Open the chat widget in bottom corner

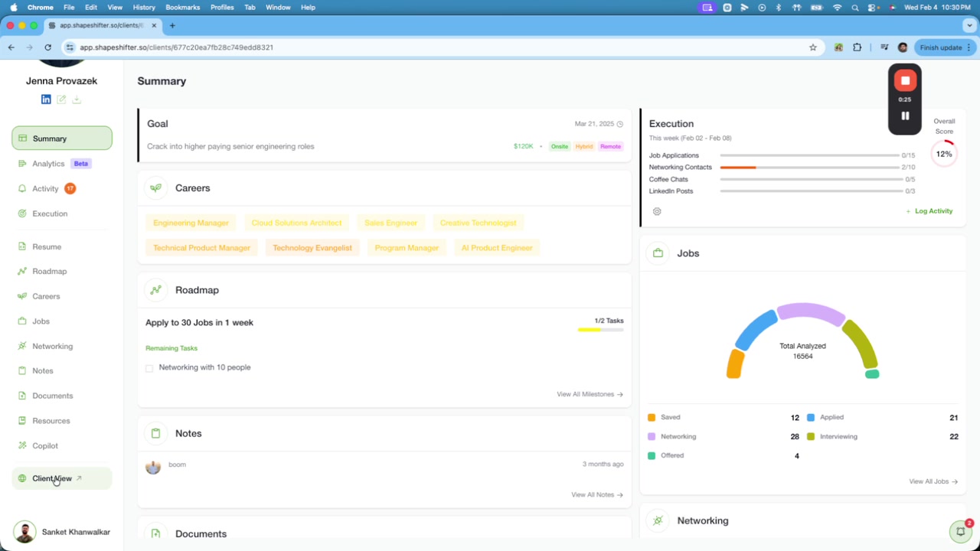[960, 531]
